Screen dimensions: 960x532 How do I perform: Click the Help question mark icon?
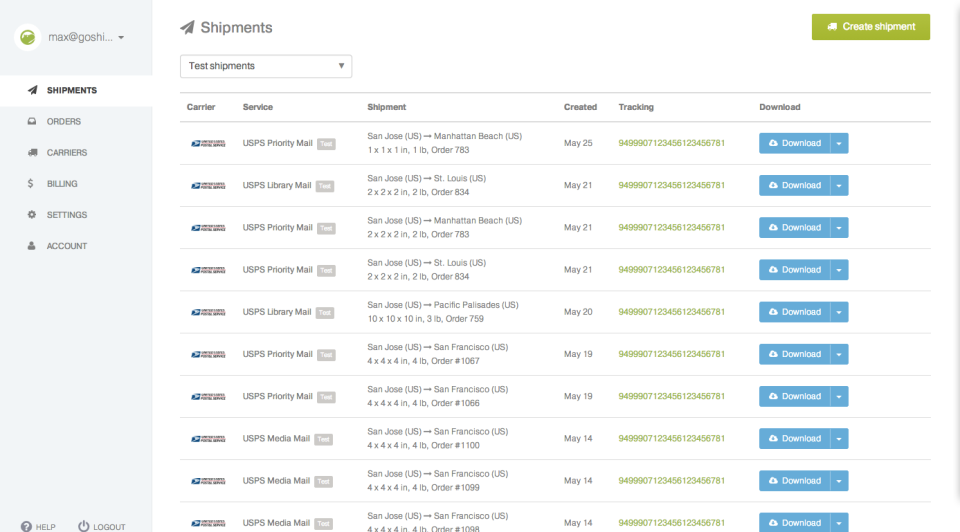(26, 526)
